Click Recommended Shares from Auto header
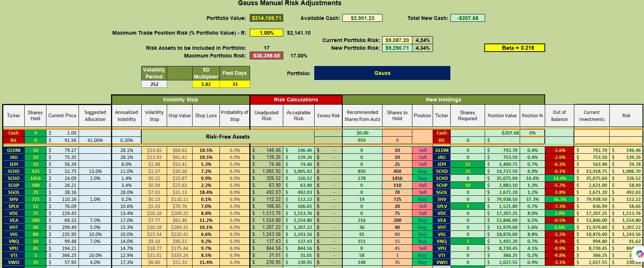Screen dimensions: 644x268 pos(362,115)
